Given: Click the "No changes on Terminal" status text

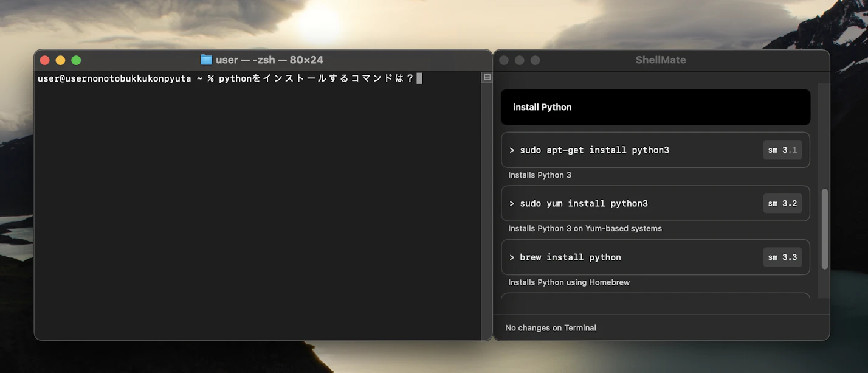Looking at the screenshot, I should coord(550,327).
